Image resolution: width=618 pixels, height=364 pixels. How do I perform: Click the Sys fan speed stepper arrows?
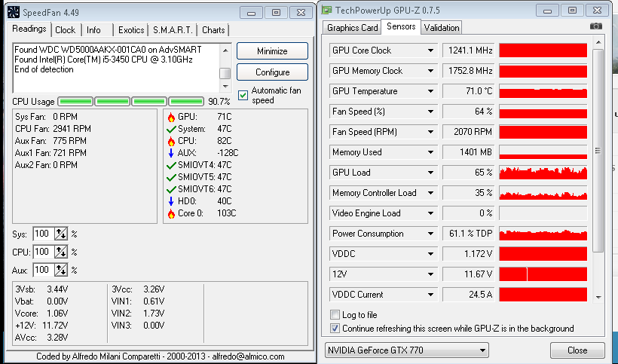[x=61, y=234]
